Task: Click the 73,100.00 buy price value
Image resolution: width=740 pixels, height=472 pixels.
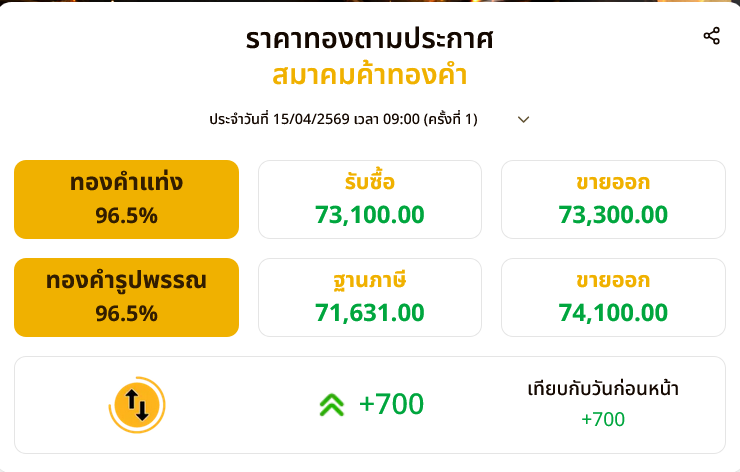Action: click(x=369, y=214)
